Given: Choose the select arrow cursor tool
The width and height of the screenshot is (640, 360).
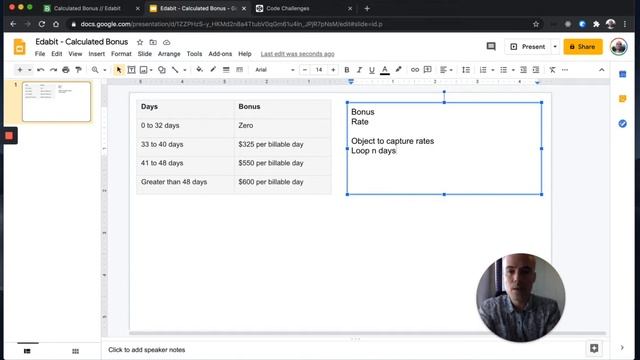Looking at the screenshot, I should (x=119, y=70).
